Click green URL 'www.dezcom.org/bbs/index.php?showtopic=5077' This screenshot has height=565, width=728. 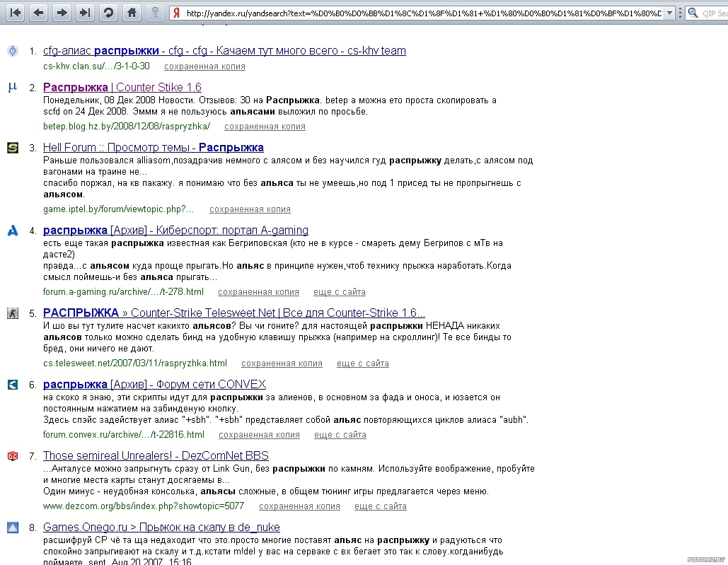coord(144,506)
